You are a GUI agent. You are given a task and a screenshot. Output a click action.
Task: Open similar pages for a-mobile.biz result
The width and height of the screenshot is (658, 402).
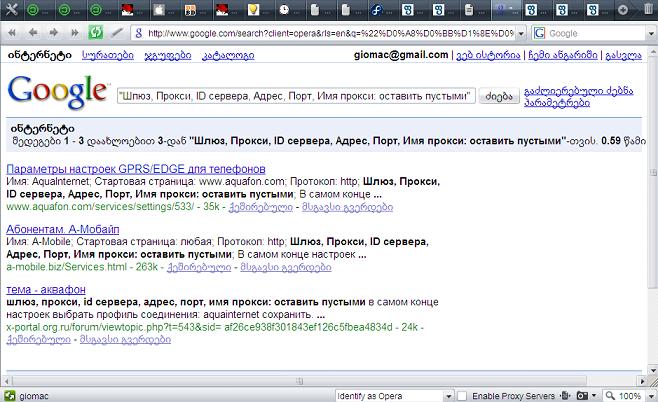pyautogui.click(x=286, y=267)
